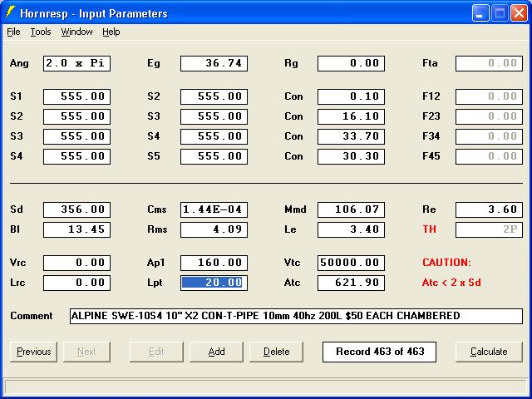This screenshot has height=399, width=532.
Task: Click the Atc < 2 x Sd warning
Action: point(451,283)
